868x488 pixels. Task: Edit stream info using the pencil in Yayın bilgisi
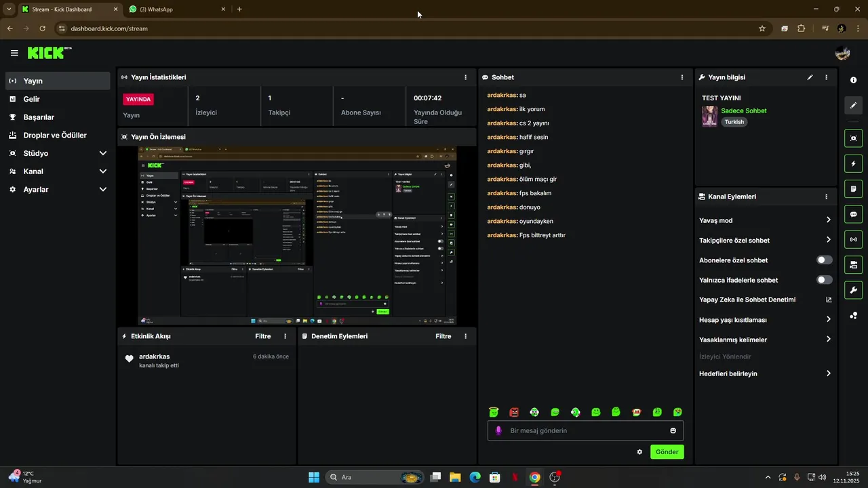coord(810,77)
